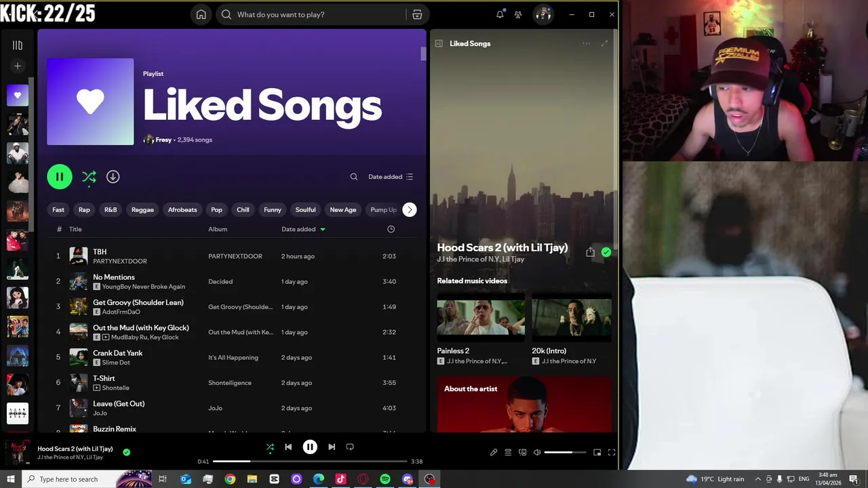
Task: Open the Browse icon in search bar
Action: [417, 14]
